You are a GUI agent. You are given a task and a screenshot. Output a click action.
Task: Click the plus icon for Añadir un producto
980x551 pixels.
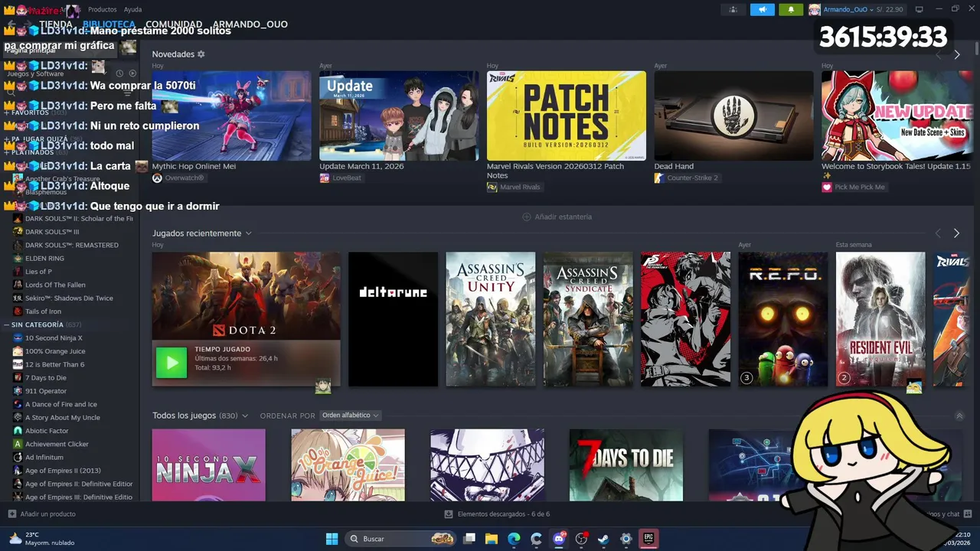[11, 514]
